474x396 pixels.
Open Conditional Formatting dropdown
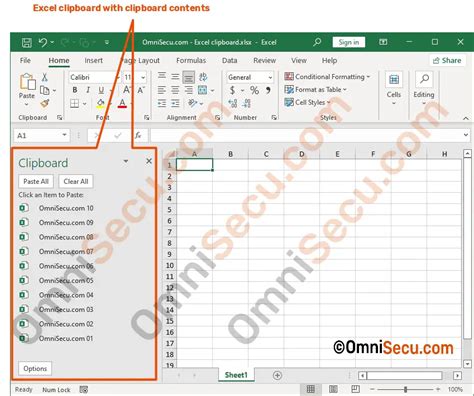click(327, 77)
